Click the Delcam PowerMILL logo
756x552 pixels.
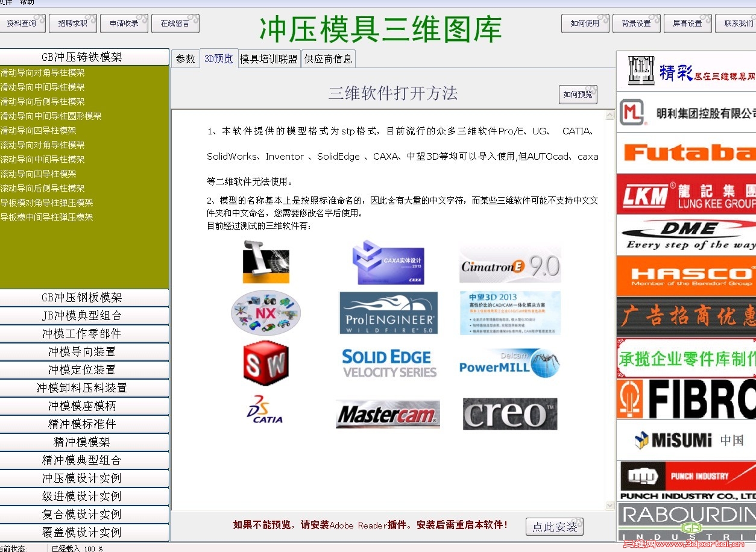(x=510, y=363)
